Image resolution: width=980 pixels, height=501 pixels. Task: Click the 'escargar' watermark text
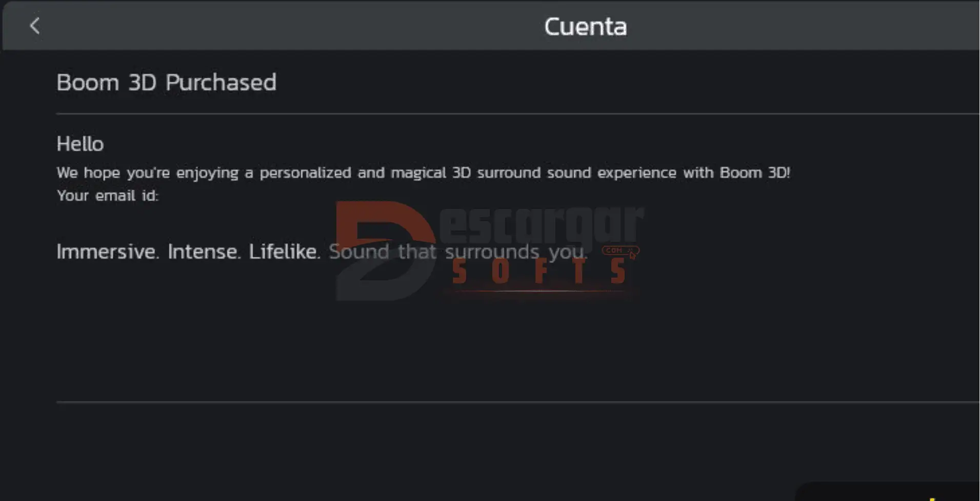541,223
